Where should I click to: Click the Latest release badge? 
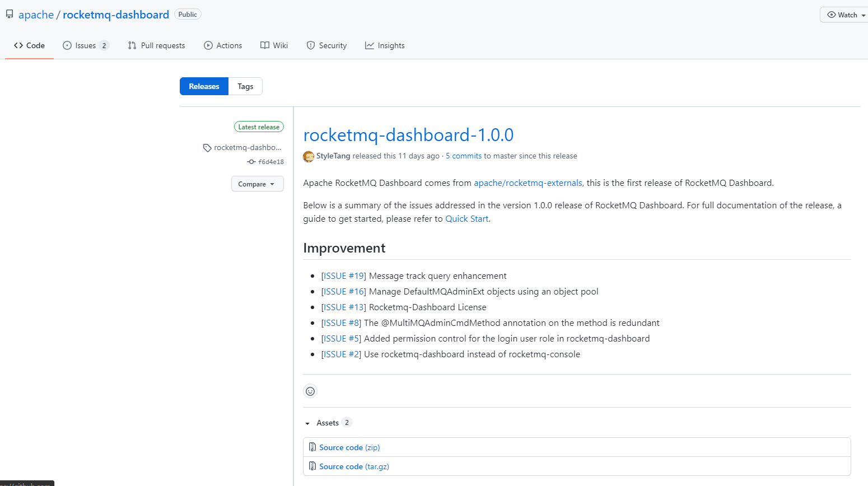pyautogui.click(x=259, y=127)
